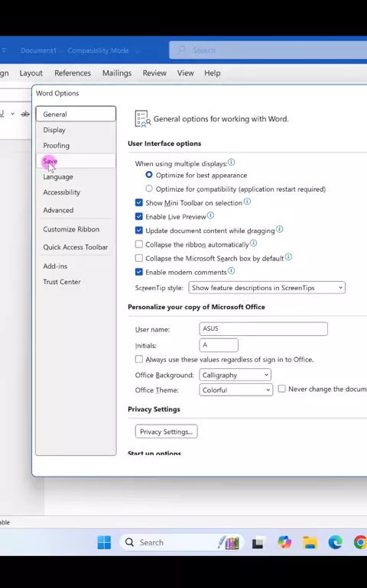Expand Office Background Calligraphy dropdown

pyautogui.click(x=235, y=375)
